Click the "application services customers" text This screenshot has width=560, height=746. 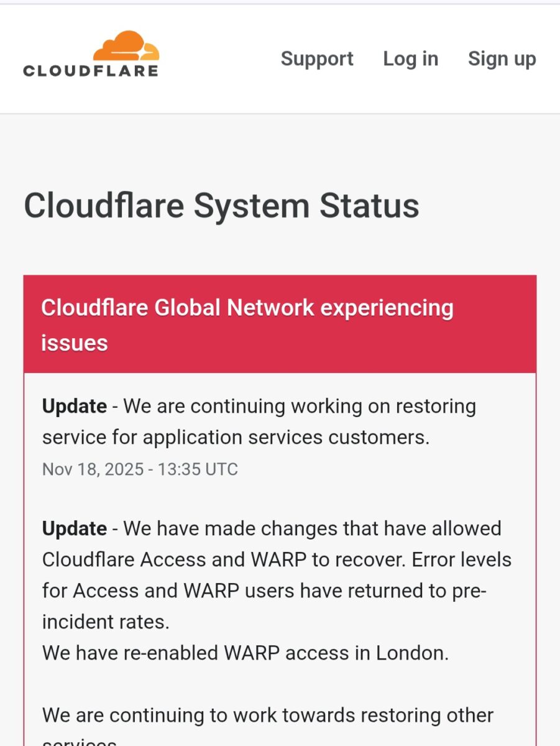pyautogui.click(x=286, y=437)
